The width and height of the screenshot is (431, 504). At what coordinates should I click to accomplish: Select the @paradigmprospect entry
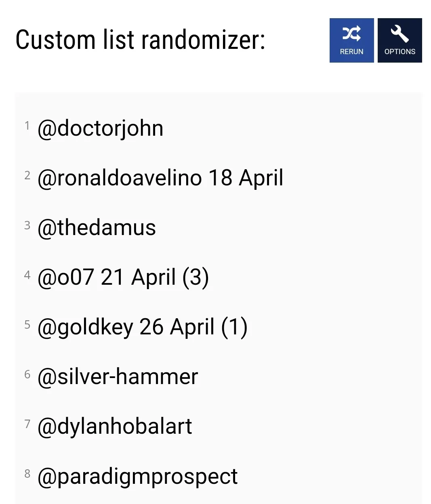click(x=137, y=477)
